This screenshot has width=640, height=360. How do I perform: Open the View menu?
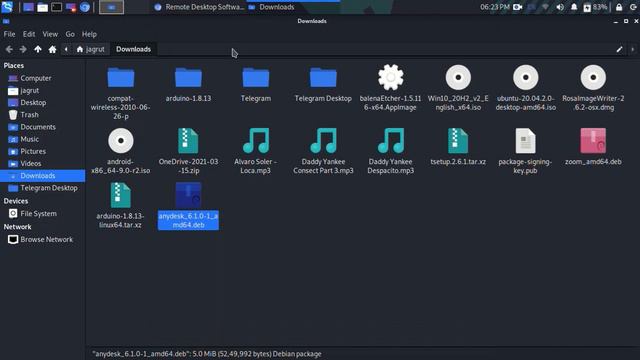point(50,34)
